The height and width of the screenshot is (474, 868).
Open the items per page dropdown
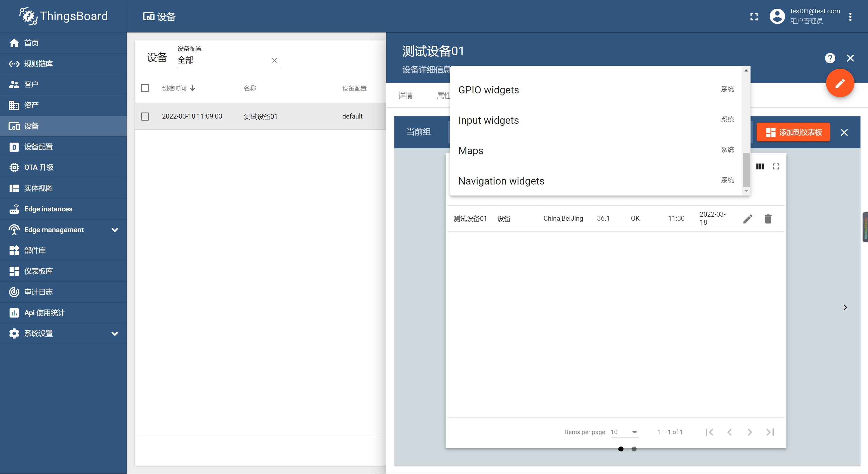coord(624,432)
